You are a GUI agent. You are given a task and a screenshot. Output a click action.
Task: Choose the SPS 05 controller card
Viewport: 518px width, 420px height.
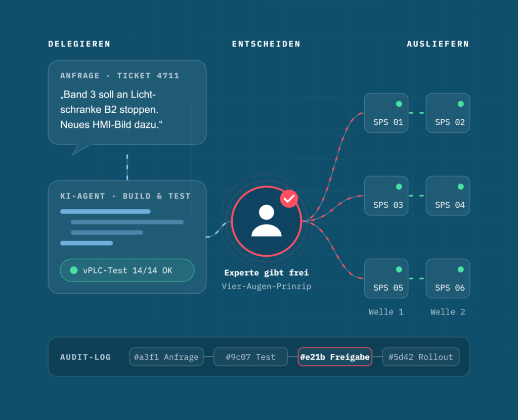tap(386, 278)
